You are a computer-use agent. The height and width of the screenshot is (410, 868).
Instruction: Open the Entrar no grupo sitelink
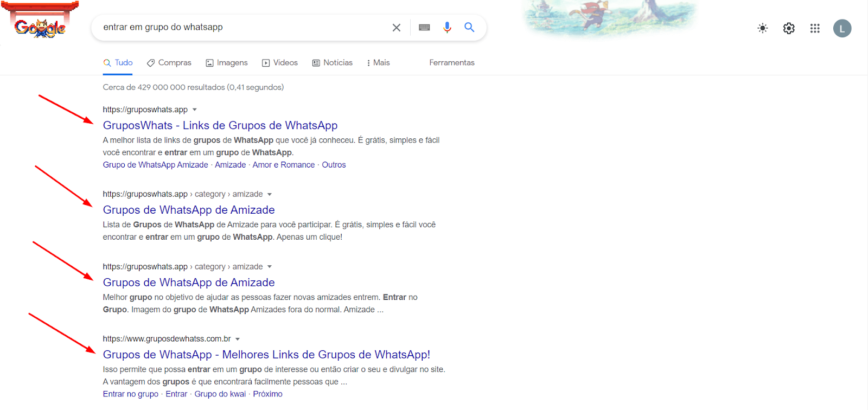[x=131, y=394]
